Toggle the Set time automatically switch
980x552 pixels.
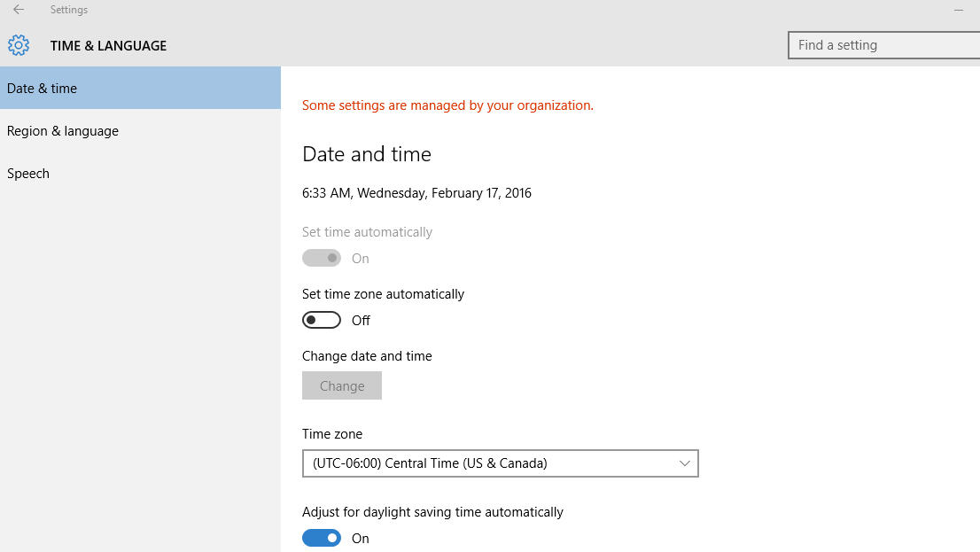click(322, 258)
